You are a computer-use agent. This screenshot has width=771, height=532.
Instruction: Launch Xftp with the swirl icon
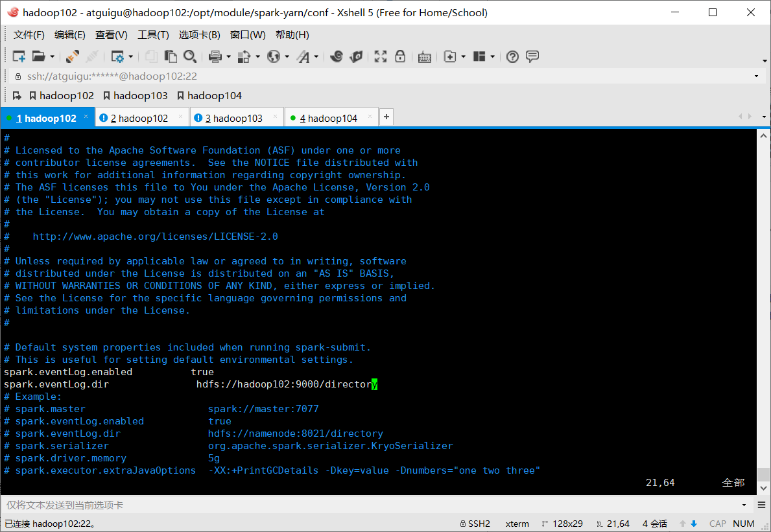click(x=337, y=56)
